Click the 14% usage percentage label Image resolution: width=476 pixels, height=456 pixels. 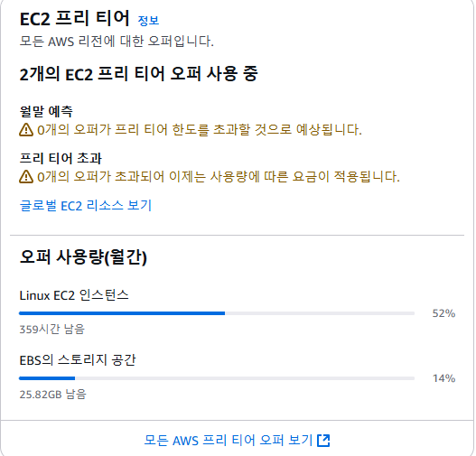[x=443, y=378]
